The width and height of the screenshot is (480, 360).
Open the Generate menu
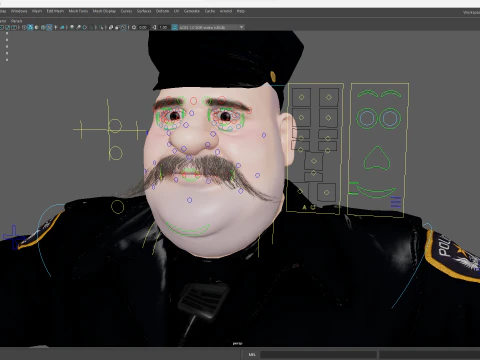192,11
